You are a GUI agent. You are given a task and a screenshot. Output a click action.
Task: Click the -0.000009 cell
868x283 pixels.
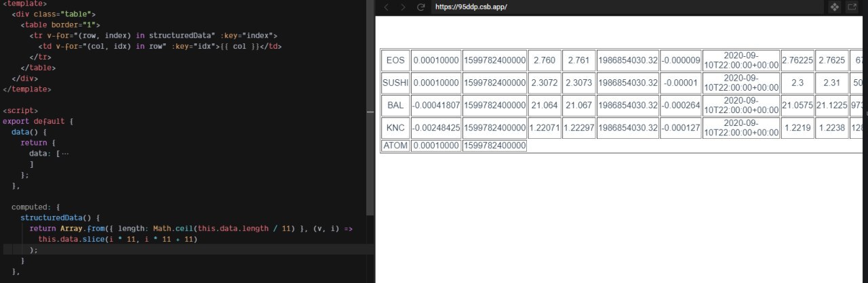click(681, 60)
